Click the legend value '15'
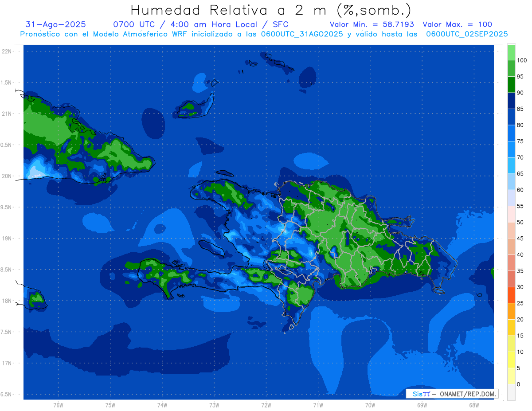532x411 pixels. point(520,336)
